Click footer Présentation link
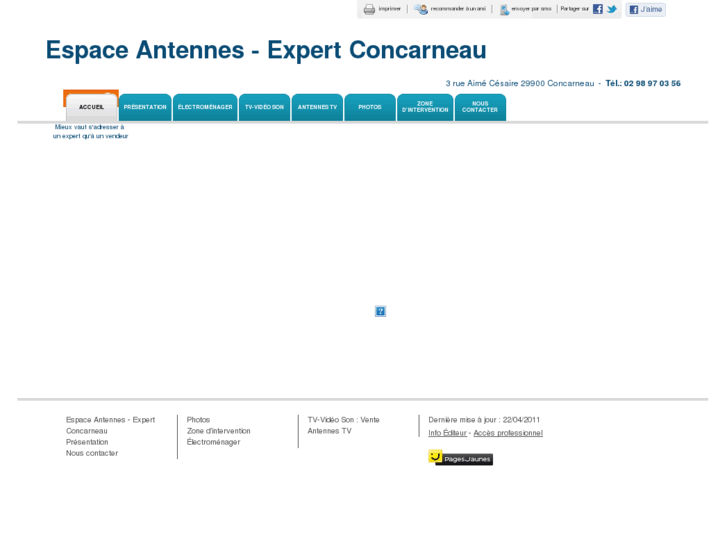Viewport: 727px width, 545px height. tap(87, 442)
